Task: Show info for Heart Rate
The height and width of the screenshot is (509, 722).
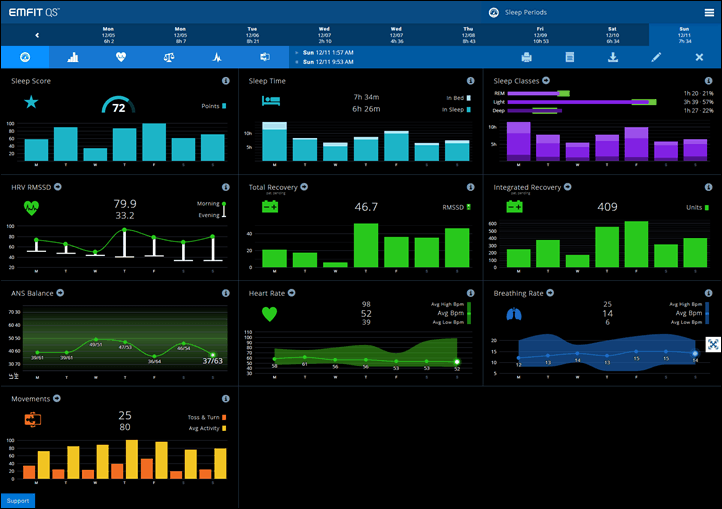Action: tap(470, 293)
